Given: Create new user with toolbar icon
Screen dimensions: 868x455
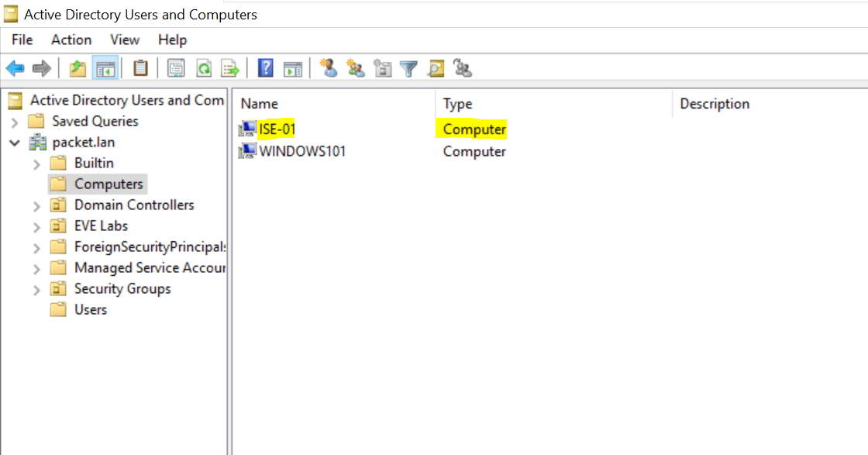Looking at the screenshot, I should click(x=329, y=68).
